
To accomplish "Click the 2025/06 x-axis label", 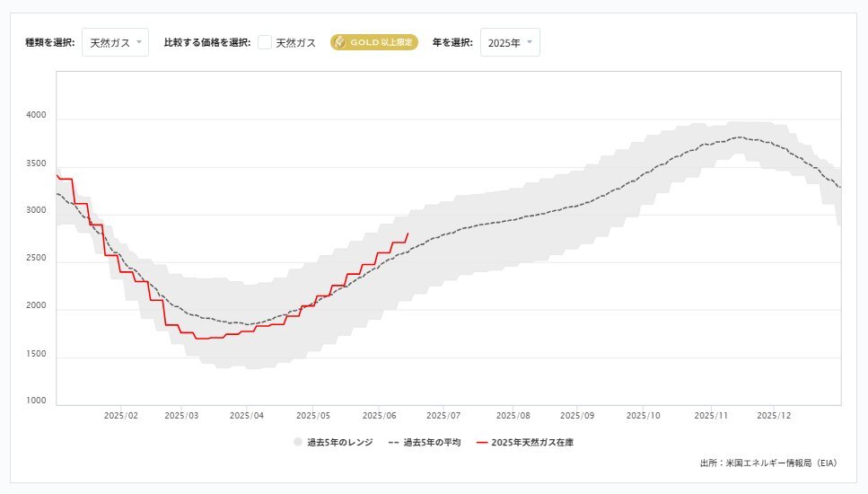I will click(379, 415).
